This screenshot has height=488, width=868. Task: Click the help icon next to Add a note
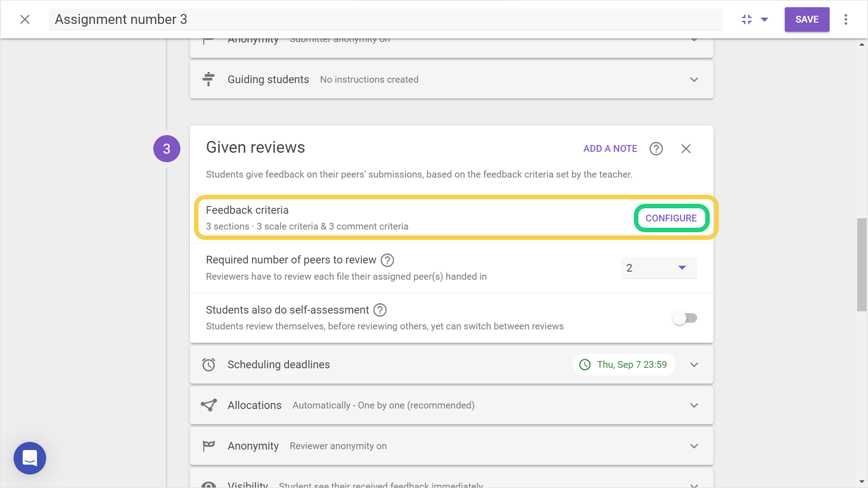[656, 149]
